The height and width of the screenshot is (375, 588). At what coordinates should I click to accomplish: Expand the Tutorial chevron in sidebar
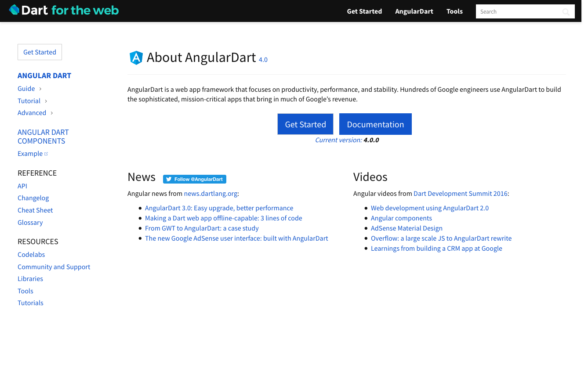pos(46,101)
